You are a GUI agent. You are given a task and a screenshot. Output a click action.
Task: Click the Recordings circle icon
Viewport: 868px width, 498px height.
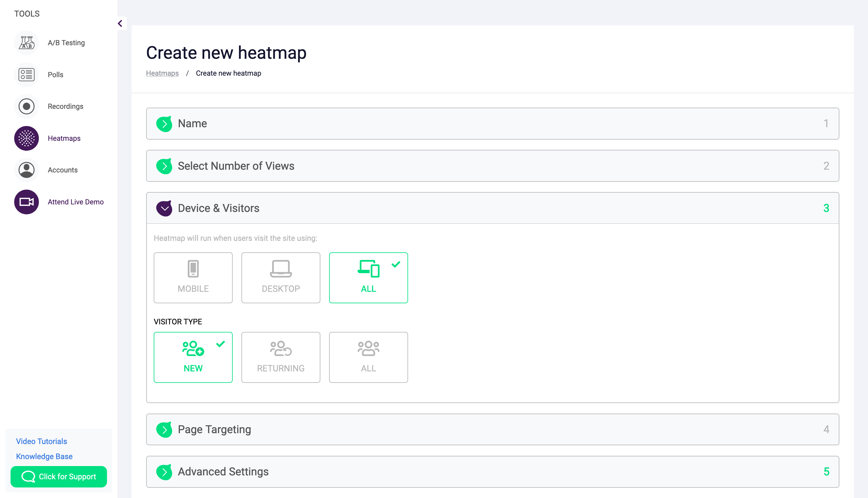point(26,106)
